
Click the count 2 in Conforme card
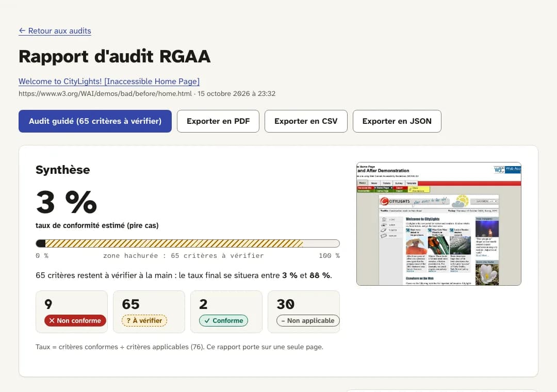coord(203,304)
